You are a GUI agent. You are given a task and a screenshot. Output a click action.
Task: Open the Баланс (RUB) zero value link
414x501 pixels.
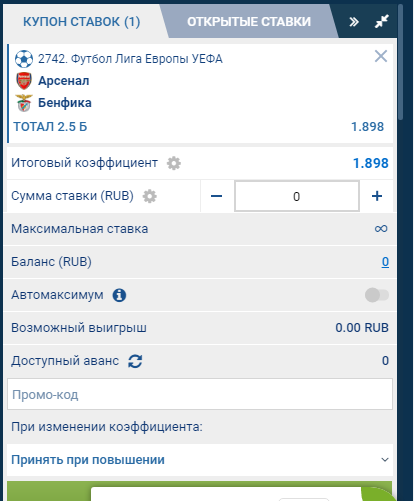(385, 262)
